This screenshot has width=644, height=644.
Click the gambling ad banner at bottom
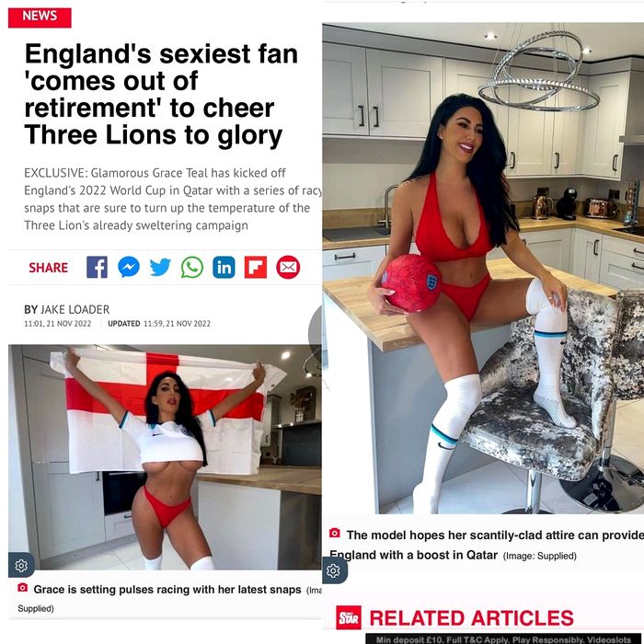(504, 638)
